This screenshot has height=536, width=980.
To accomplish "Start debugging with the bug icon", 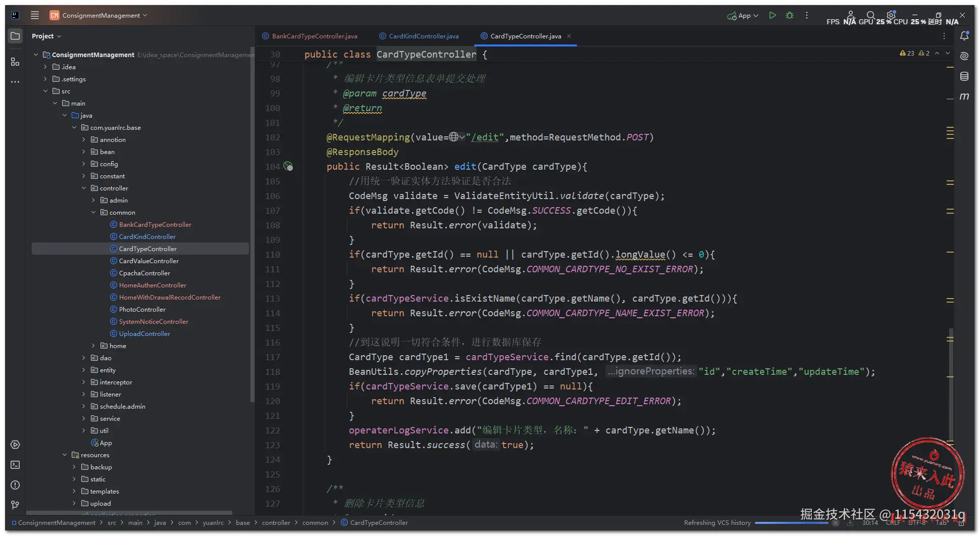I will 790,16.
